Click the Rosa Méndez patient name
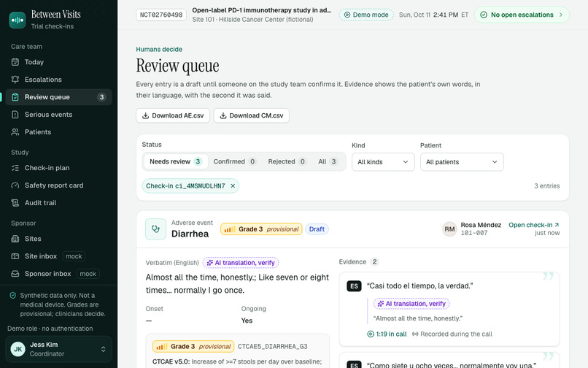 pyautogui.click(x=481, y=225)
